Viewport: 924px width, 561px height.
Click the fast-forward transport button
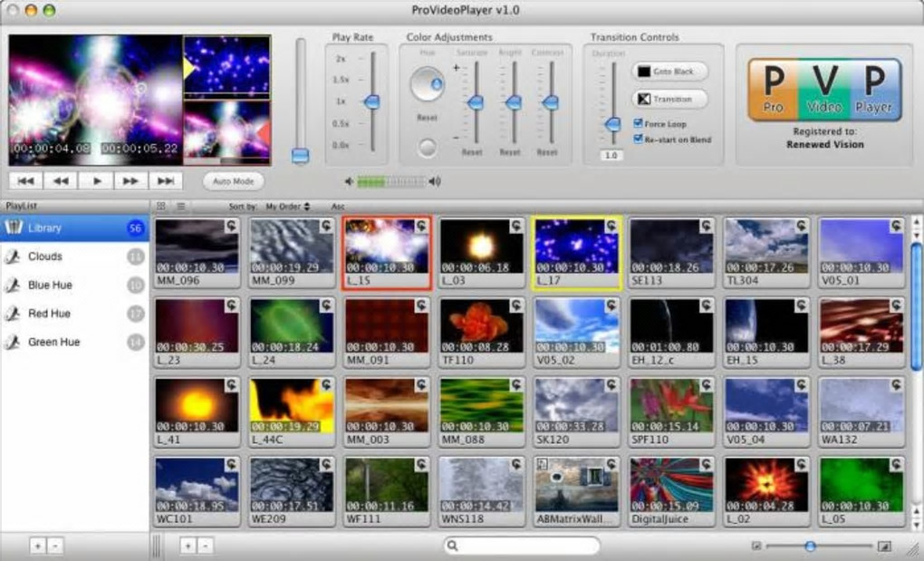pos(131,181)
